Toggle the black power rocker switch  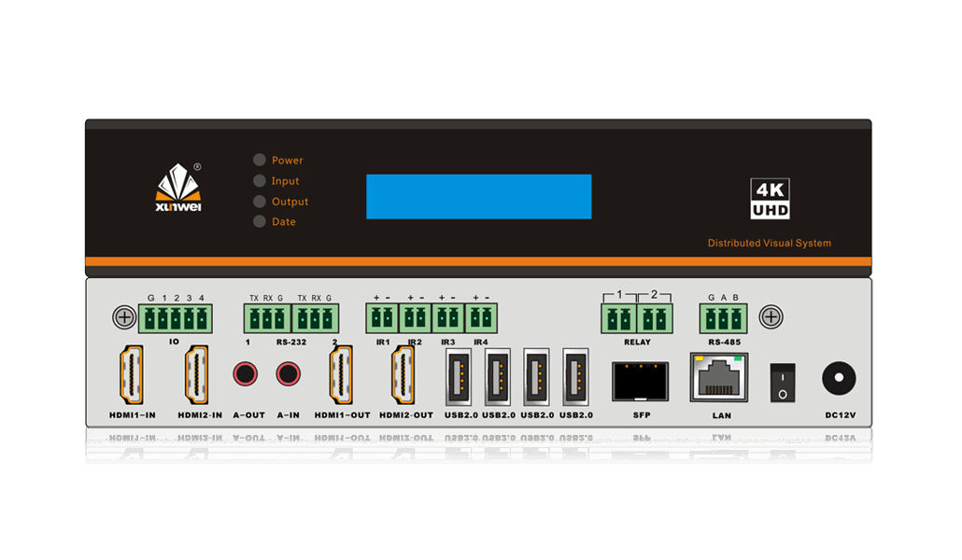[x=783, y=383]
